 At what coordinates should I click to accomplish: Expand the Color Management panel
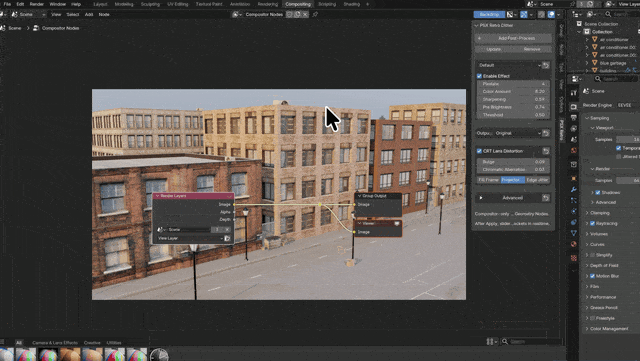[x=587, y=329]
